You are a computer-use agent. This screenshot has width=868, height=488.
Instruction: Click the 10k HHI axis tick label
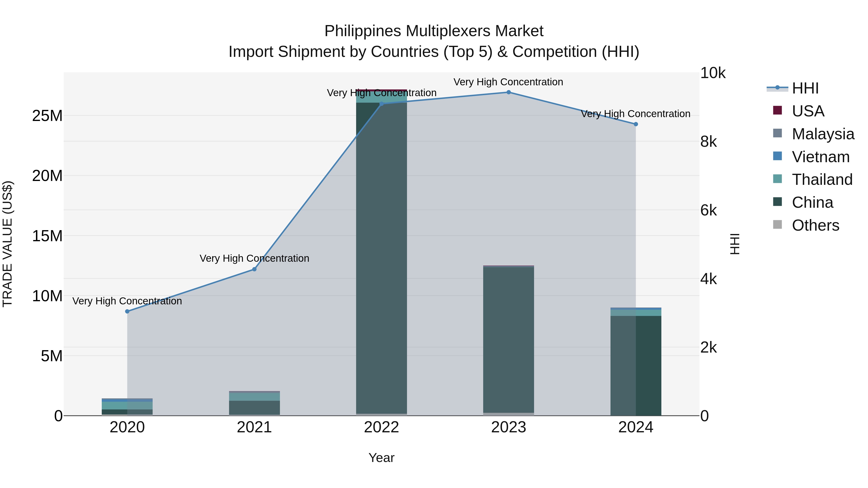click(x=713, y=73)
